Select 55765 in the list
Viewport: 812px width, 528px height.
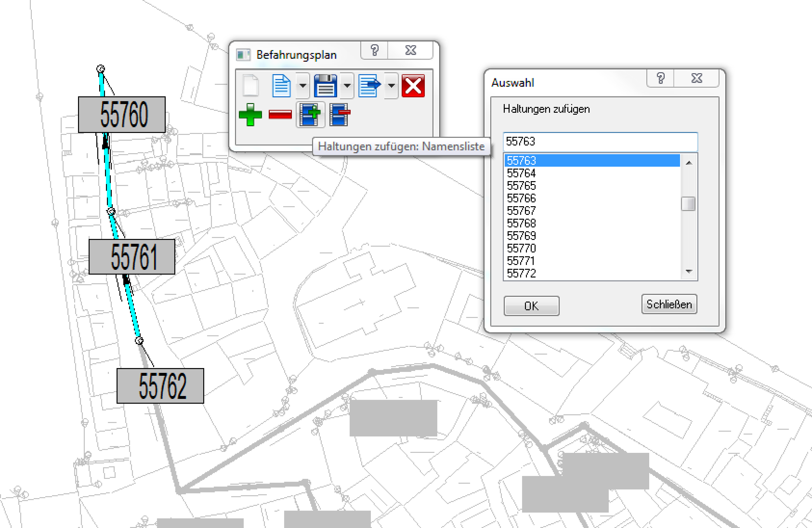tap(592, 186)
